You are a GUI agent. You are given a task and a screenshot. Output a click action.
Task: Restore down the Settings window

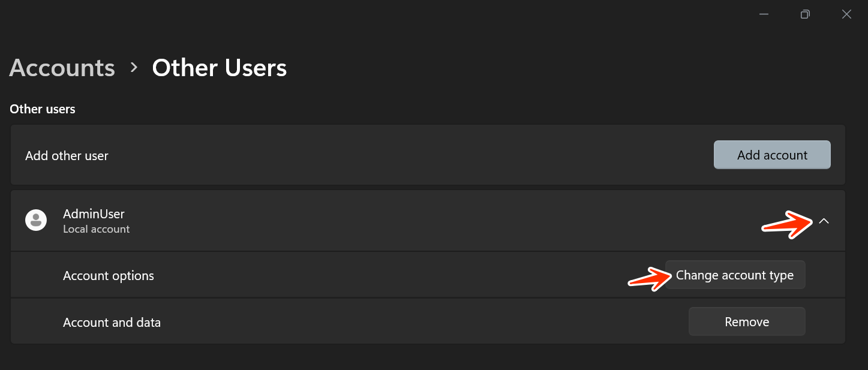point(805,14)
